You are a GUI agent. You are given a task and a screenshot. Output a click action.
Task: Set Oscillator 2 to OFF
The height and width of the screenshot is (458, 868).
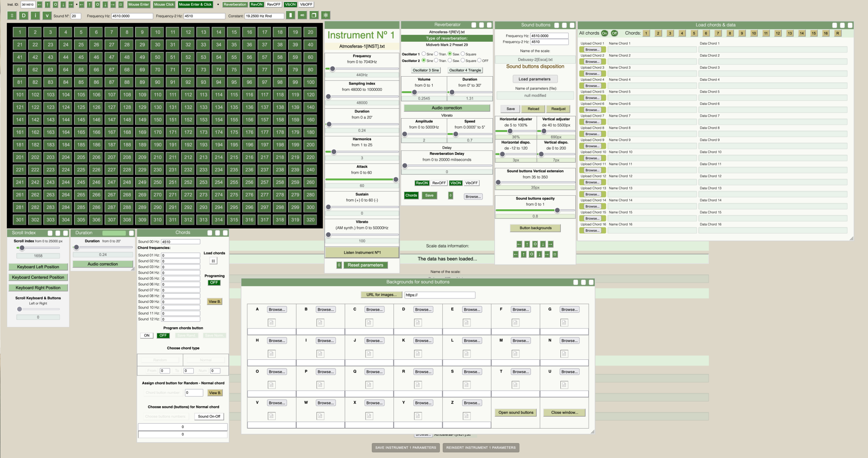pyautogui.click(x=479, y=60)
